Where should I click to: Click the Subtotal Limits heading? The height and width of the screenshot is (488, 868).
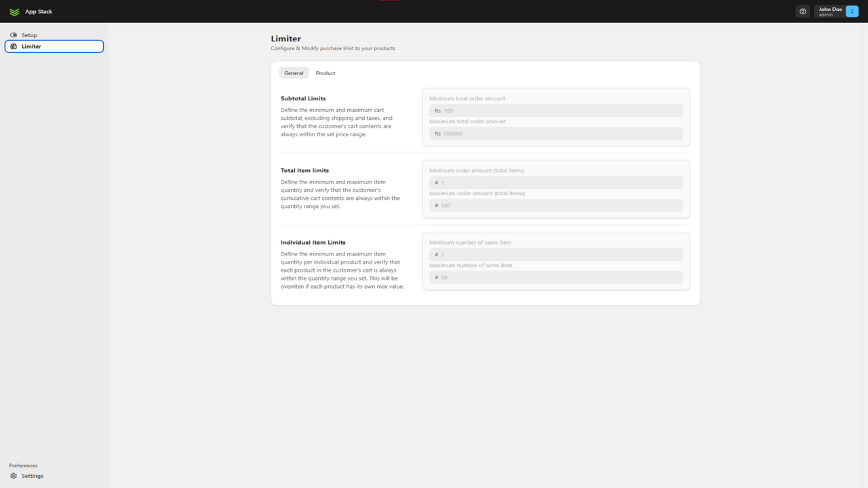click(303, 99)
